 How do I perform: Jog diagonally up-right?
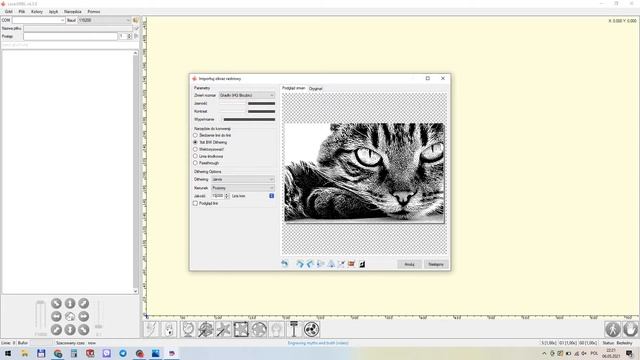[84, 303]
